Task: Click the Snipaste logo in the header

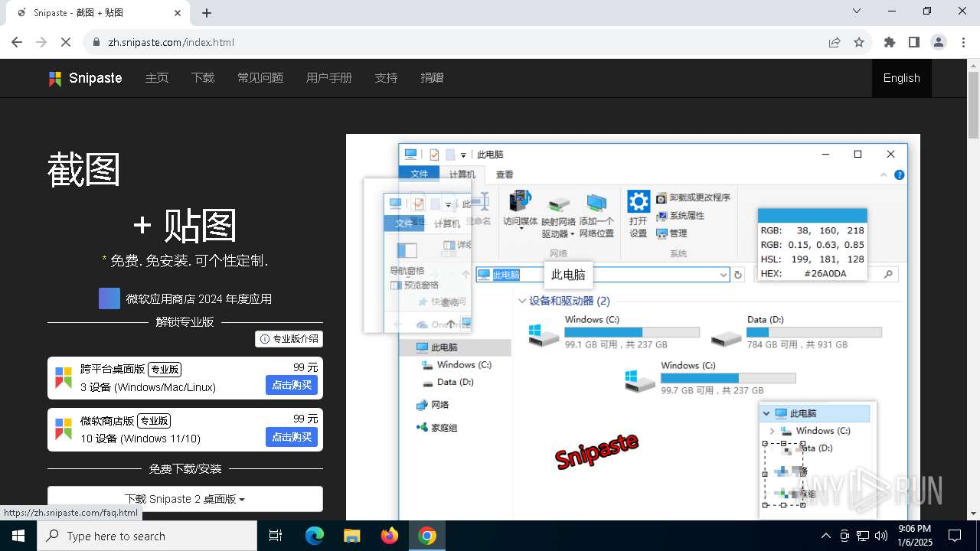Action: (x=85, y=78)
